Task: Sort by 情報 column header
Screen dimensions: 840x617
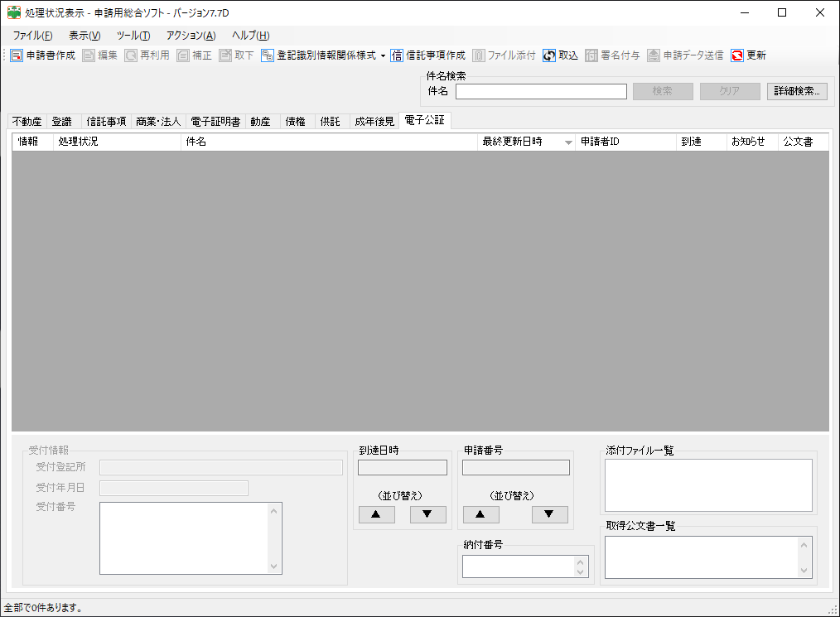Action: tap(32, 142)
